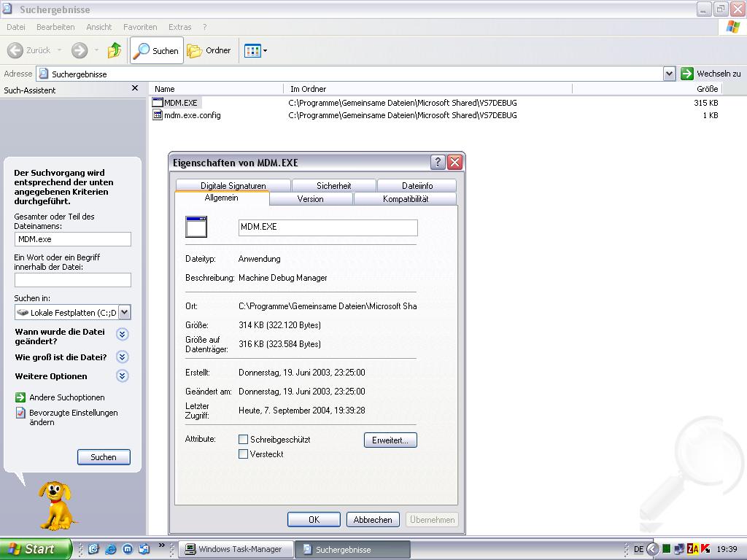Click the help question mark in properties dialog
The height and width of the screenshot is (560, 747).
[438, 163]
